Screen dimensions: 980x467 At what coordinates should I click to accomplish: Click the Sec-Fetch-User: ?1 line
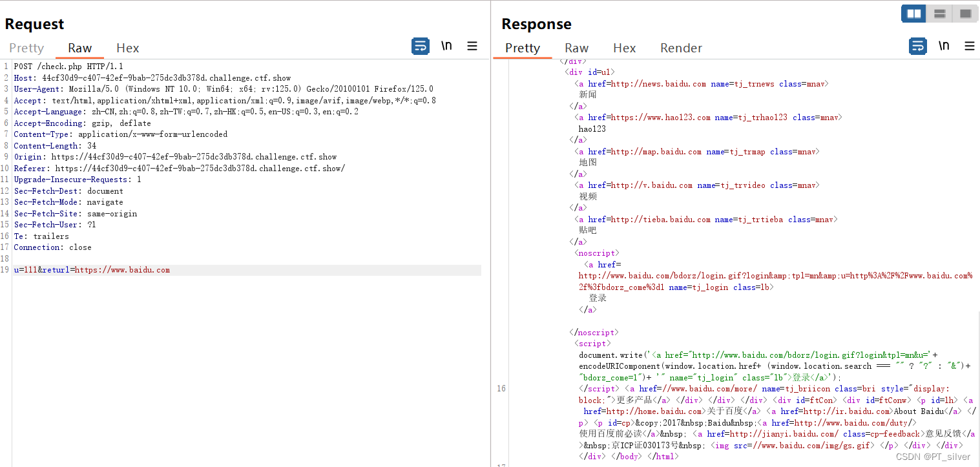click(55, 225)
